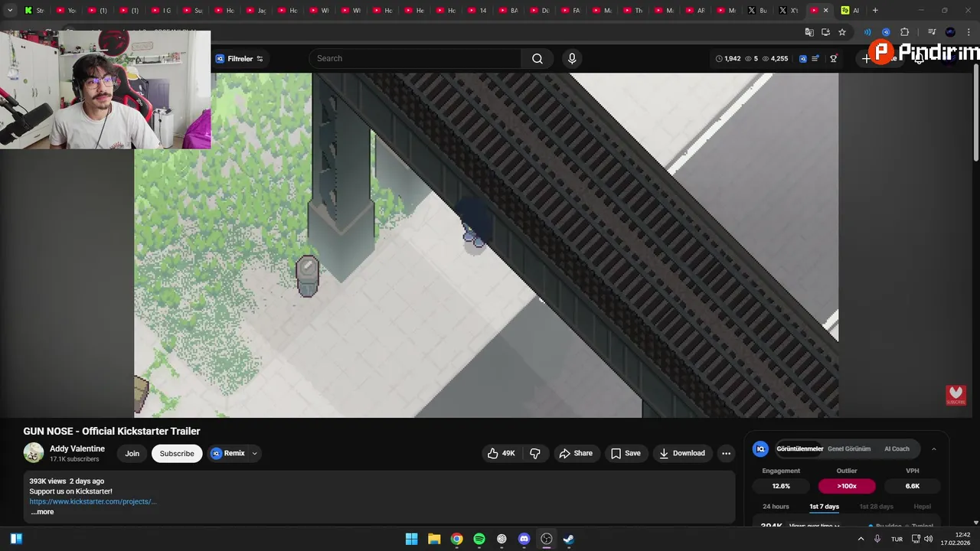
Task: Save the video to a playlist
Action: tap(626, 453)
